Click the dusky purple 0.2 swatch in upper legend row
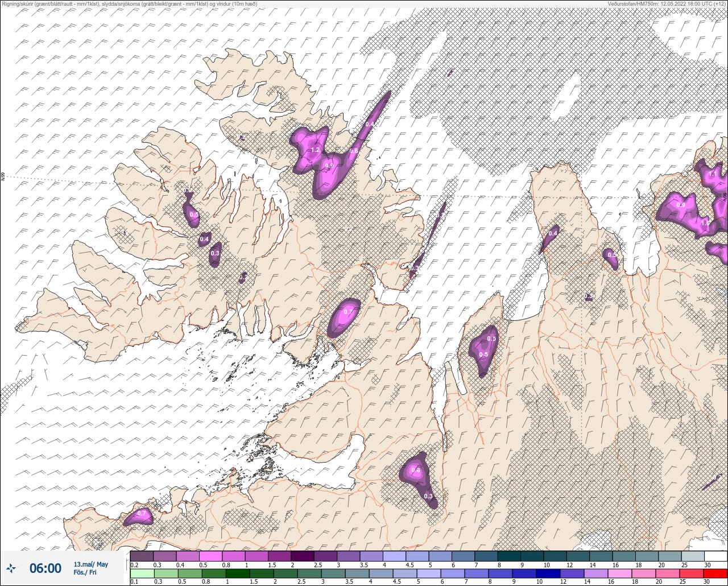Image resolution: width=728 pixels, height=586 pixels. tap(142, 556)
